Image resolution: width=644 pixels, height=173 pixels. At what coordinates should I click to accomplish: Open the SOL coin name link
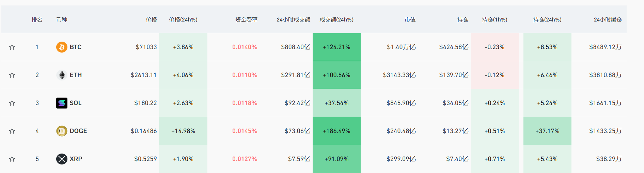pyautogui.click(x=76, y=103)
